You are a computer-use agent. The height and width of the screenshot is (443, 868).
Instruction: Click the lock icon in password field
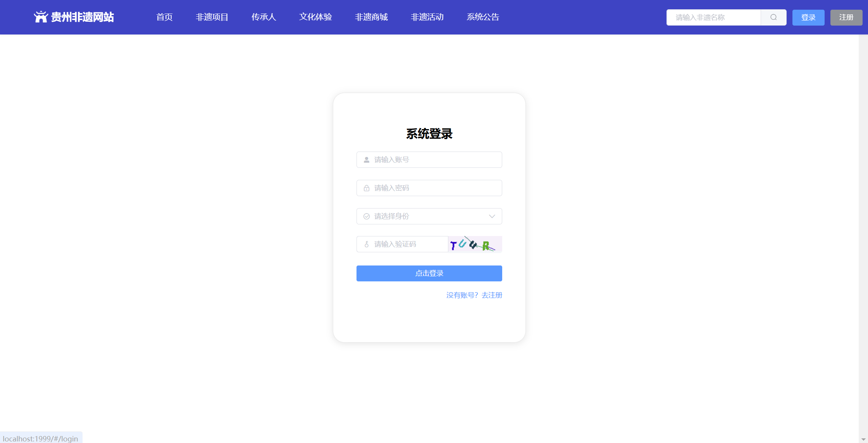(x=366, y=188)
